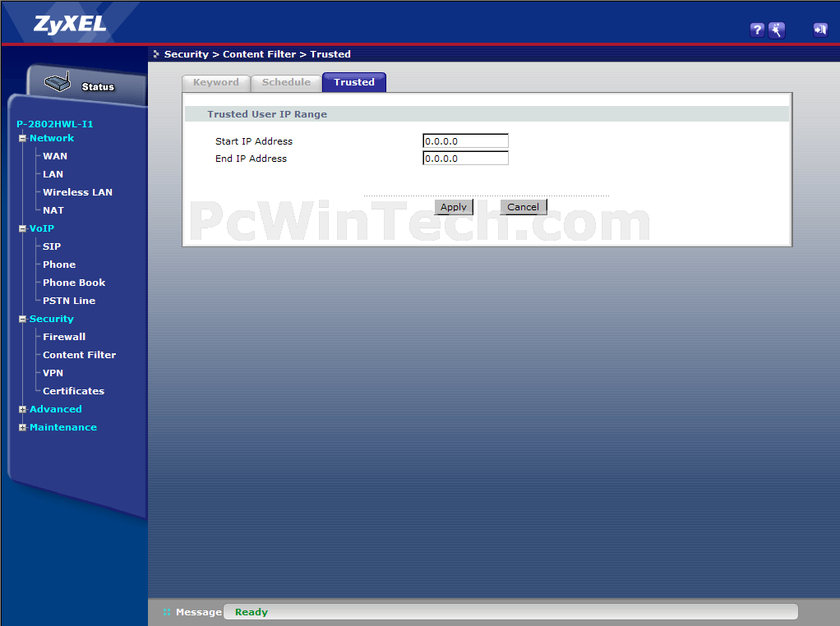Click the 'Trusted User IP Range' heading
The width and height of the screenshot is (840, 626).
pos(267,114)
